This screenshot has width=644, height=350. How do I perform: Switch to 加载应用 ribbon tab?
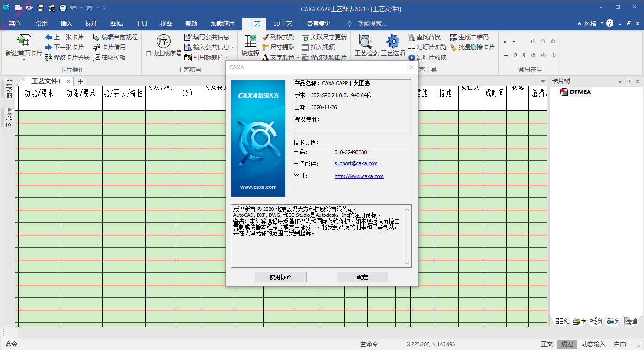223,24
